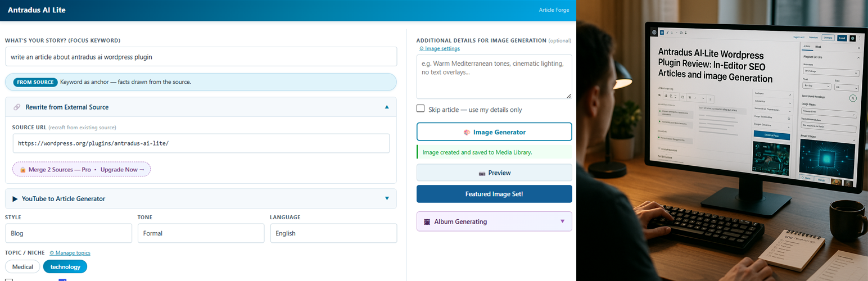Expand Album Generating with its purple arrow
The height and width of the screenshot is (281, 868).
coord(562,221)
